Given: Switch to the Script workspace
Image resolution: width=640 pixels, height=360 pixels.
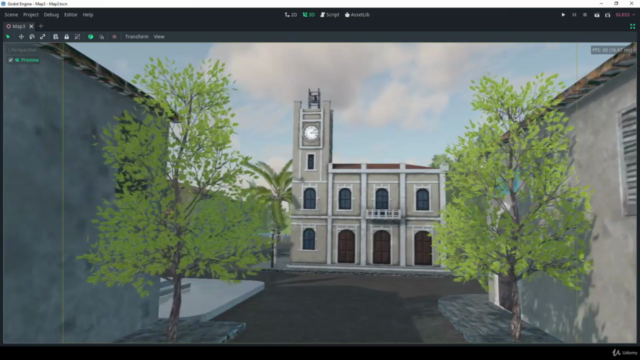Looking at the screenshot, I should point(330,15).
